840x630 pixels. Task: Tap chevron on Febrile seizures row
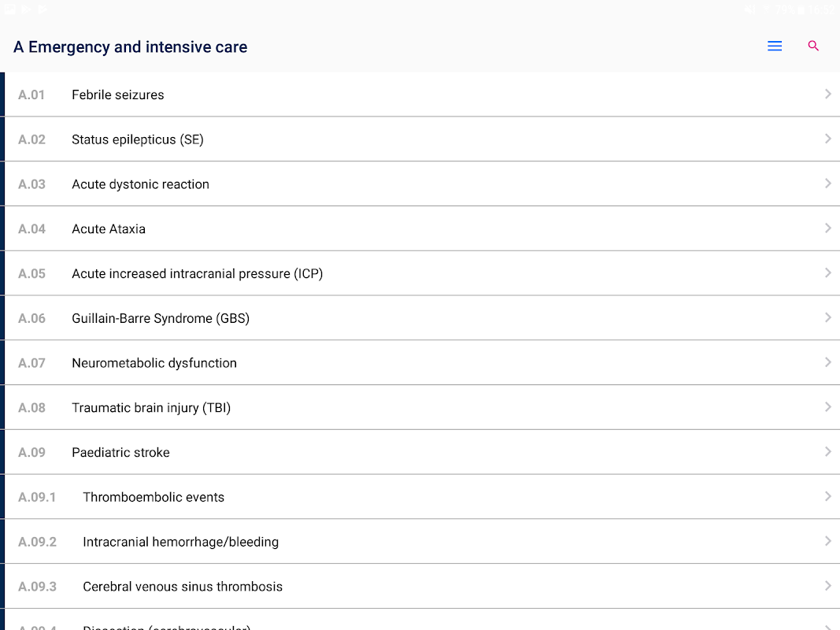point(827,94)
